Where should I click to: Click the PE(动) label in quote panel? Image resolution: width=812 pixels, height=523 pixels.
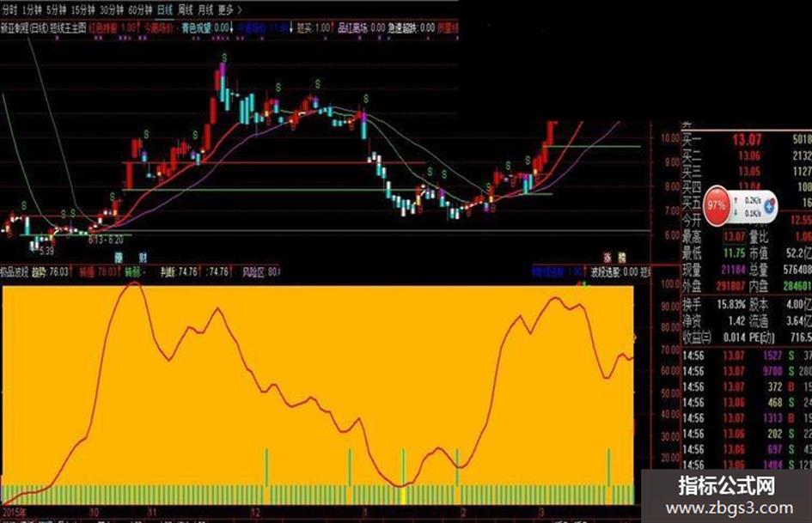coord(763,338)
